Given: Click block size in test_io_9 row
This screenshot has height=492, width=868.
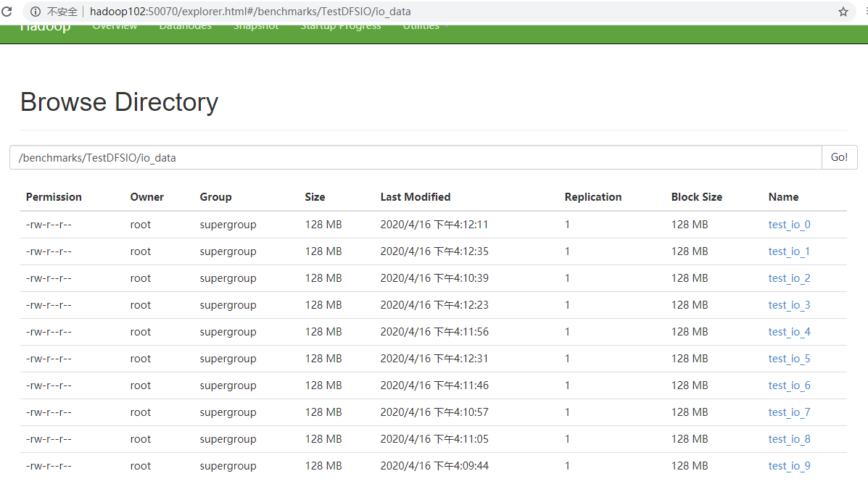Looking at the screenshot, I should 690,466.
